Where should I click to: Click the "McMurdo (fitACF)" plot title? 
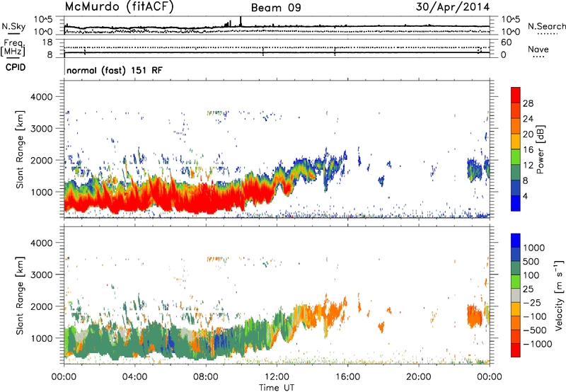coord(119,6)
